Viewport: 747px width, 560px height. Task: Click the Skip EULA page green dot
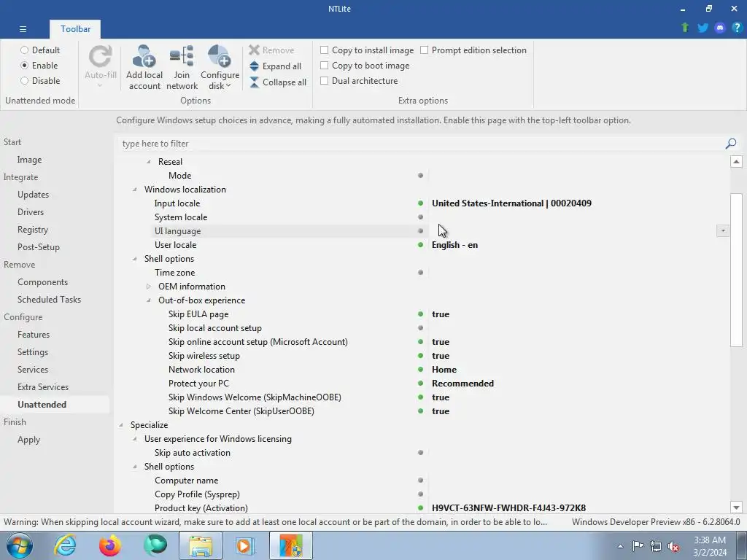420,314
